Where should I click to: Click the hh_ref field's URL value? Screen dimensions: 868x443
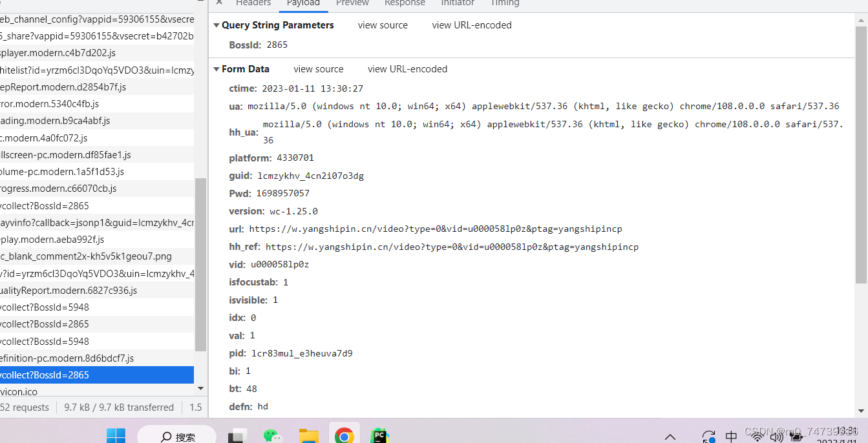[x=452, y=247]
